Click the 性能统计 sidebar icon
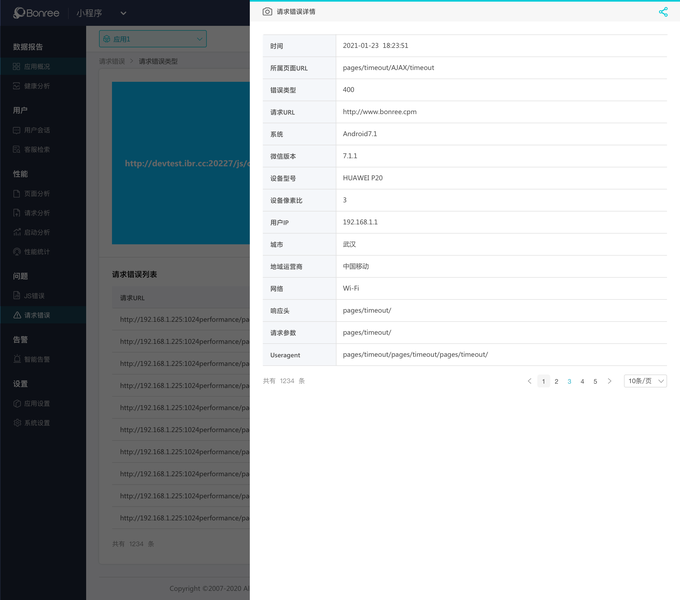This screenshot has width=680, height=600. tap(16, 251)
